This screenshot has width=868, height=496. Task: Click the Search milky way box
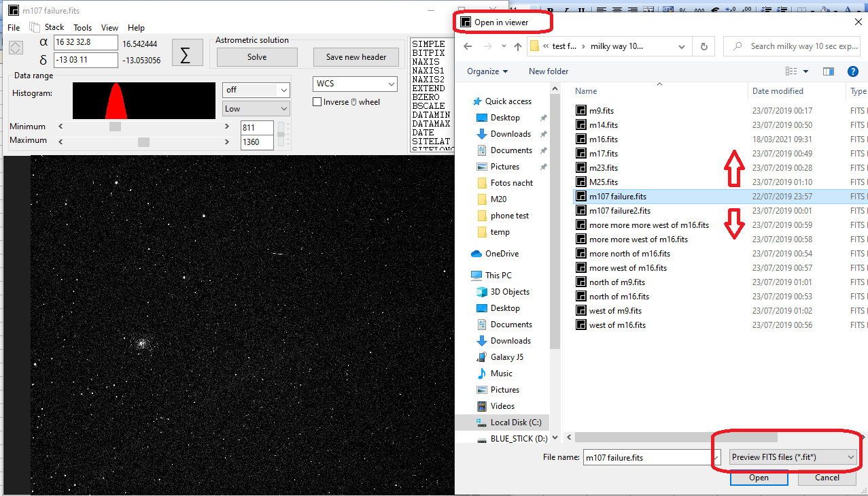(x=791, y=46)
